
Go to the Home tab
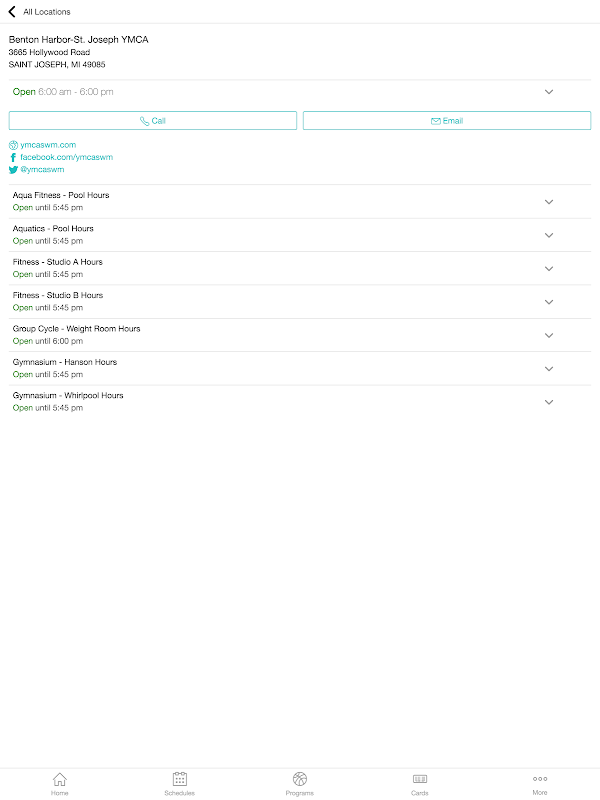[60, 784]
